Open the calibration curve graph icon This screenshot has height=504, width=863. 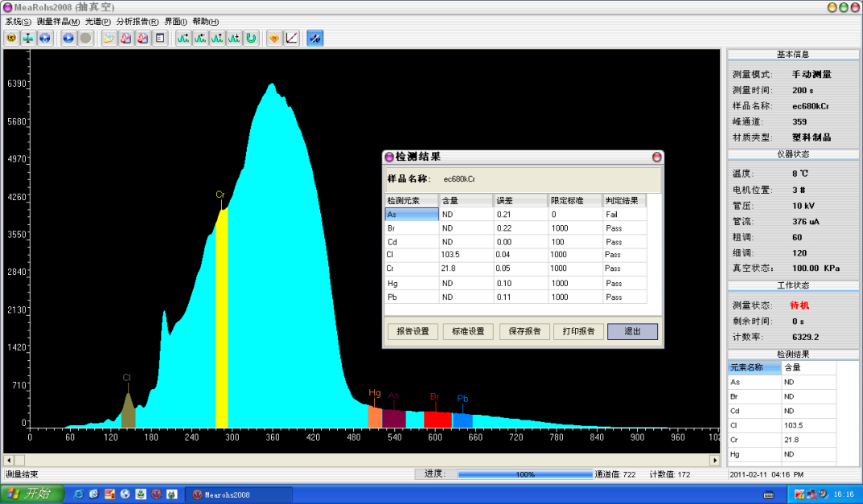pos(291,38)
